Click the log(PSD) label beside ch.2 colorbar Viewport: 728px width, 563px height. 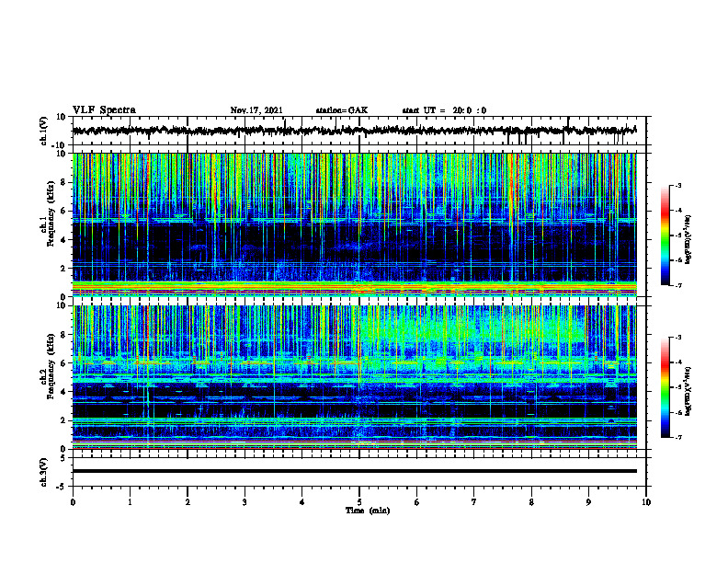pyautogui.click(x=688, y=391)
